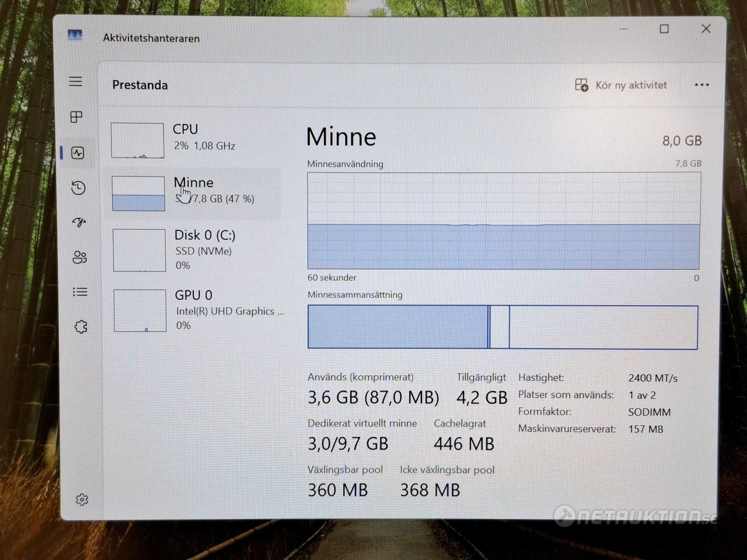Click Kör ny aktivitet button
This screenshot has height=560, width=747.
click(x=621, y=85)
